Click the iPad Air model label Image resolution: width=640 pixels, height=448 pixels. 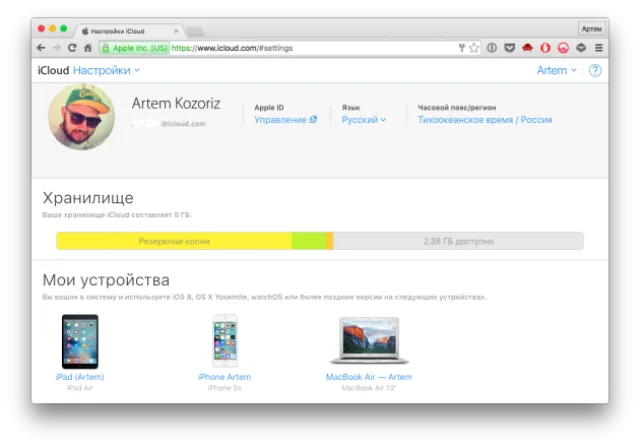click(x=80, y=388)
